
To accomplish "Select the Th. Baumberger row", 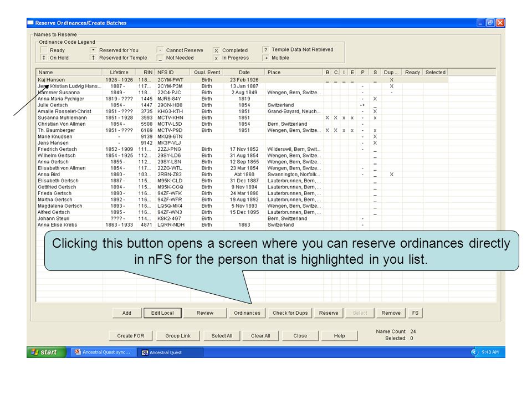I will click(x=242, y=130).
